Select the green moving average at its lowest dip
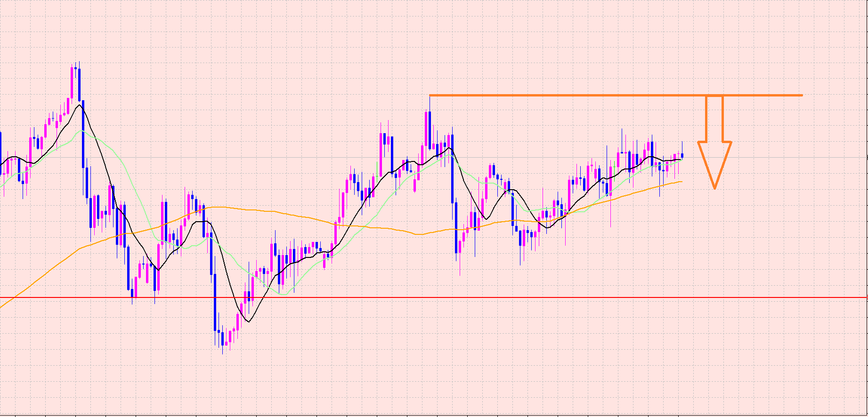The image size is (868, 417). (x=284, y=295)
